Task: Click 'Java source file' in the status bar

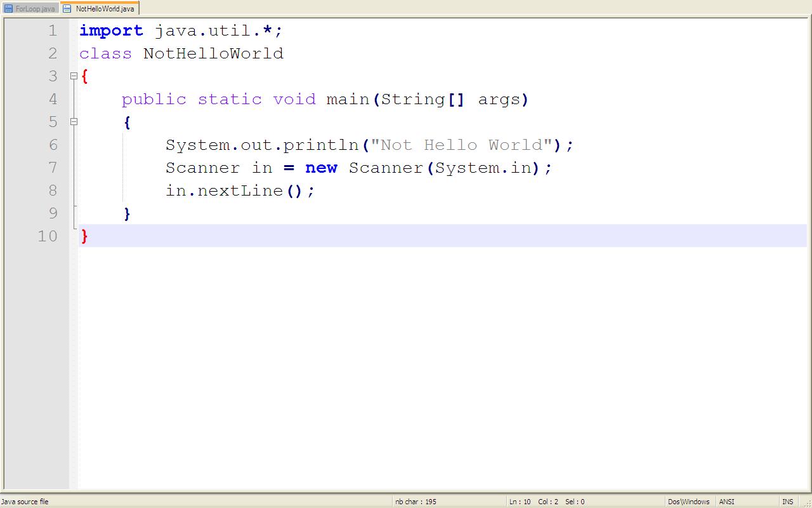Action: 25,502
